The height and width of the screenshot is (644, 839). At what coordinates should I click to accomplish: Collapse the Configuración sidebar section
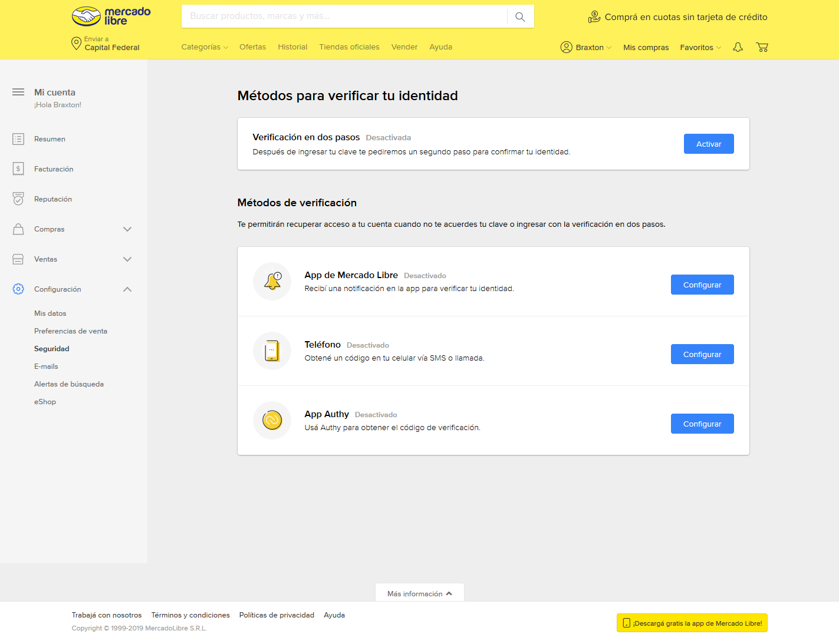pyautogui.click(x=127, y=289)
